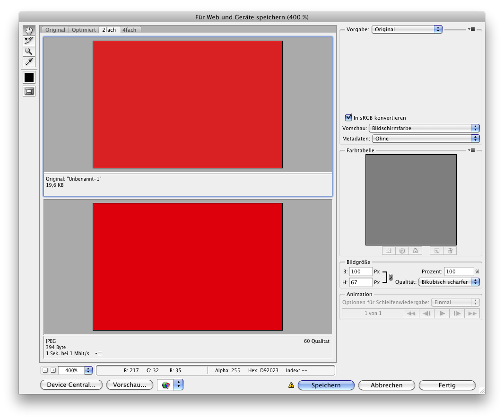
Task: Select the Slice Select tool
Action: coord(29,41)
